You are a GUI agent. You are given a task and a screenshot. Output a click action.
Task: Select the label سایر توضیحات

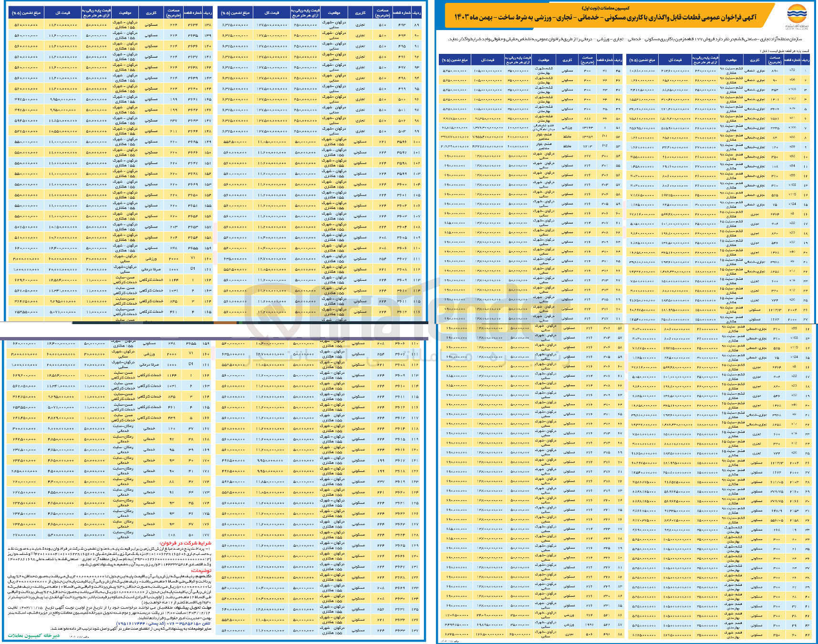(200, 629)
